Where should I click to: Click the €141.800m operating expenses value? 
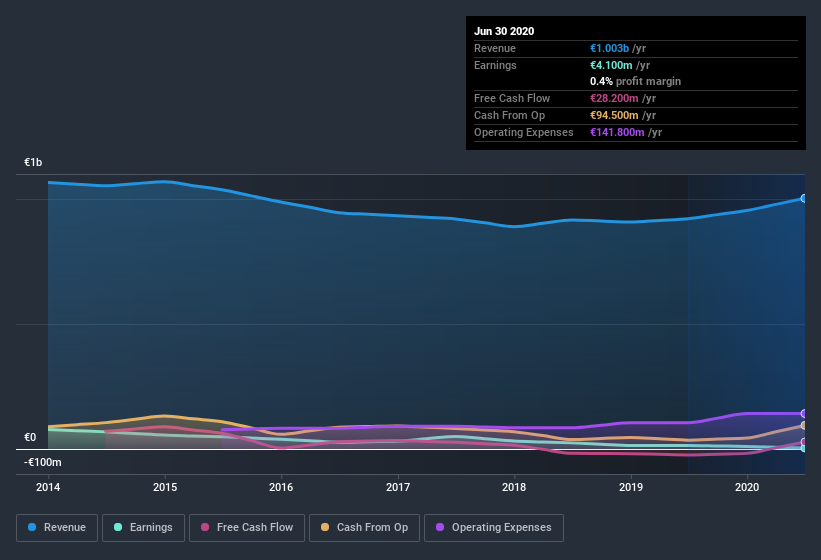pos(617,132)
